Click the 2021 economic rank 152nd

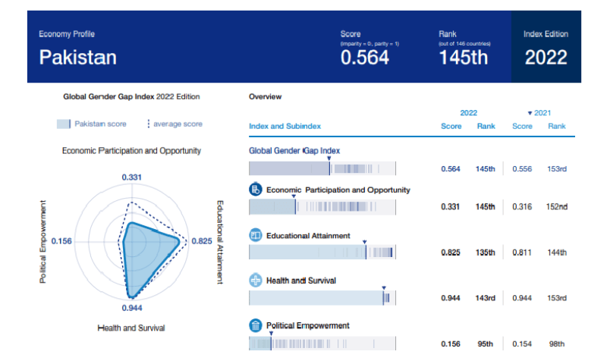tap(557, 207)
